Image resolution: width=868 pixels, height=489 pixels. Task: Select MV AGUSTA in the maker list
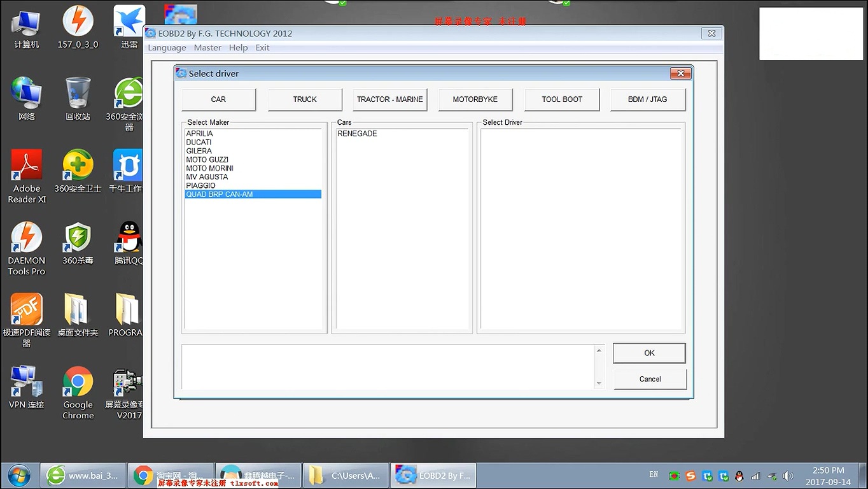tap(253, 177)
